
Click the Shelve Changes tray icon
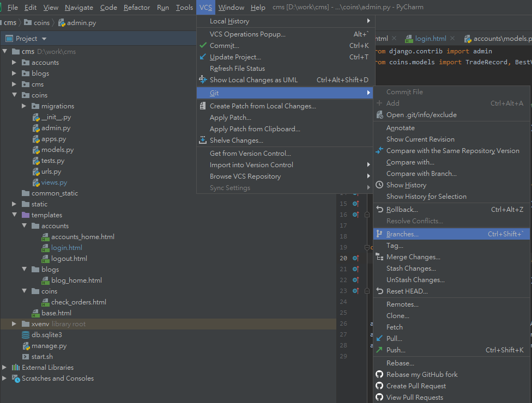coord(203,140)
